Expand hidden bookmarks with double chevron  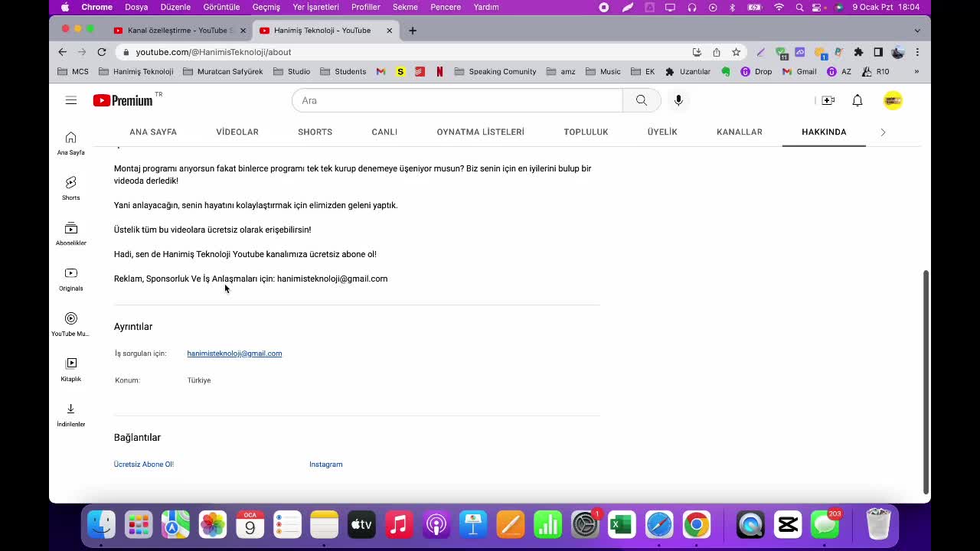coord(916,71)
